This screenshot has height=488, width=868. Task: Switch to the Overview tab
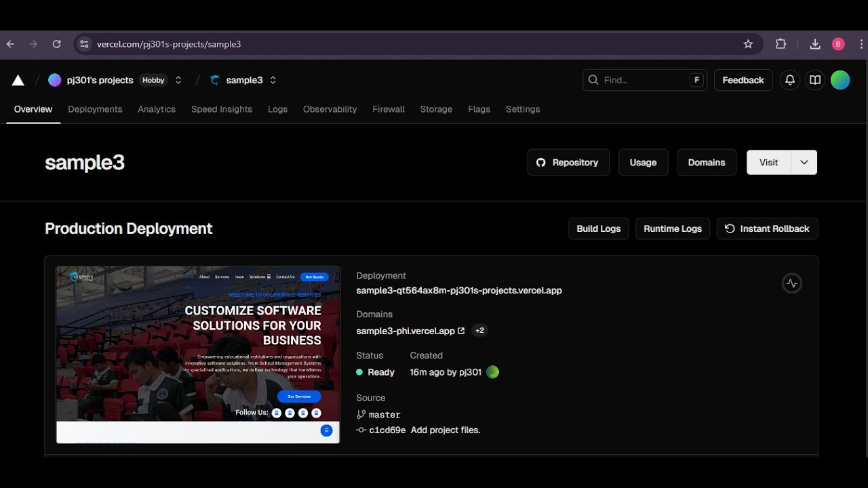coord(33,109)
